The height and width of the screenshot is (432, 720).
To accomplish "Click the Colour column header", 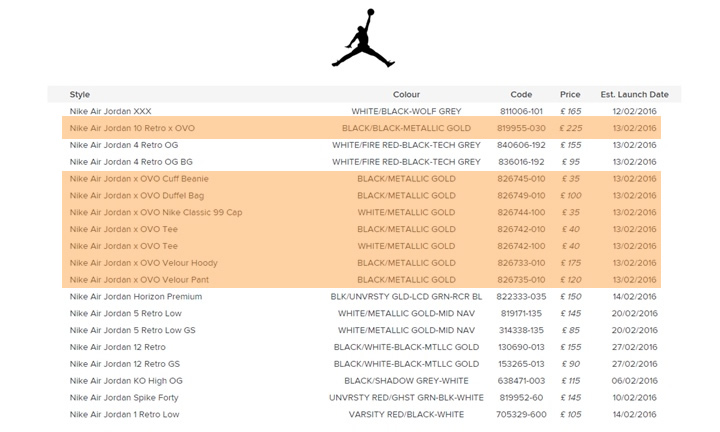I will [406, 94].
